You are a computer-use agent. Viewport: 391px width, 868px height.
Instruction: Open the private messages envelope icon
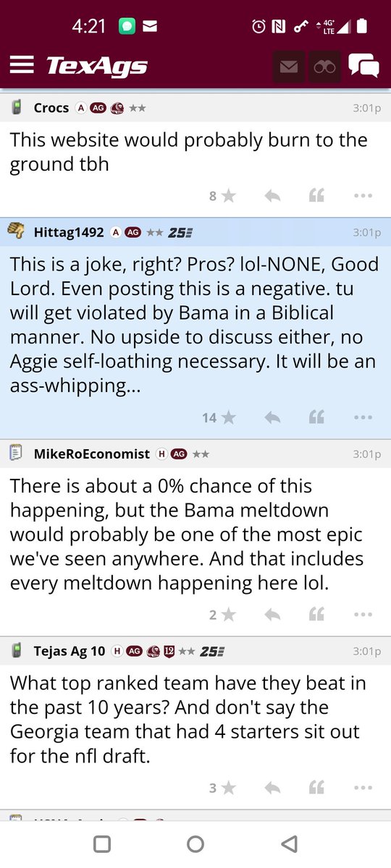pos(289,67)
